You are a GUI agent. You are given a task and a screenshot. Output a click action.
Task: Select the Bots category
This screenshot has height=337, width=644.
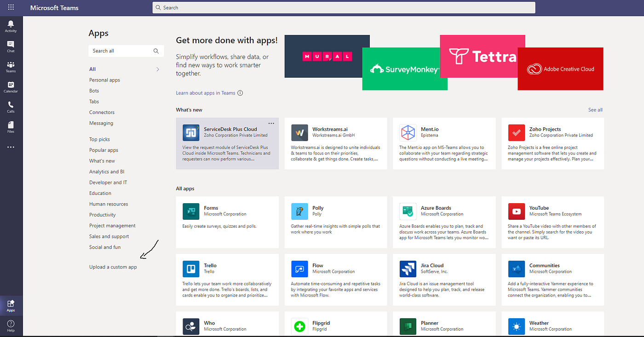[94, 91]
